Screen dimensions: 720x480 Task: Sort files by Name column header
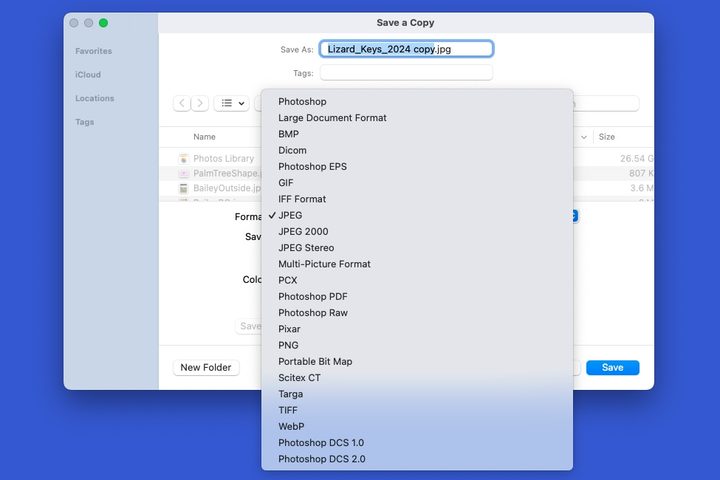[x=204, y=137]
